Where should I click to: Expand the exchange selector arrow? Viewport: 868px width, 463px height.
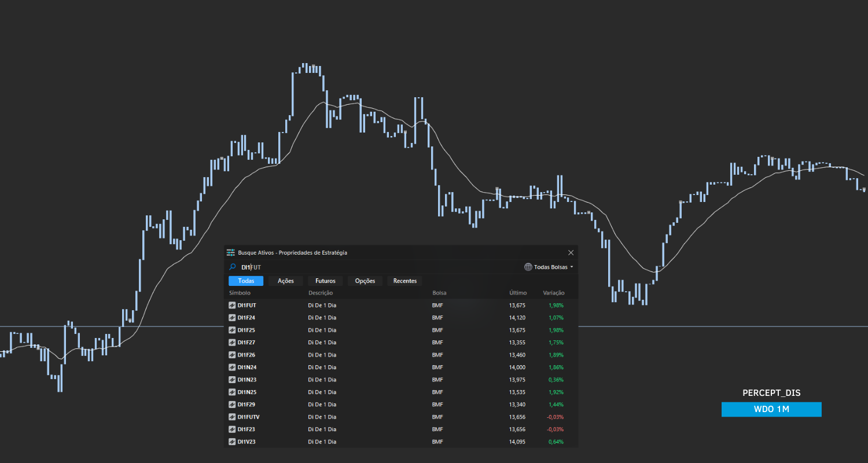point(572,267)
